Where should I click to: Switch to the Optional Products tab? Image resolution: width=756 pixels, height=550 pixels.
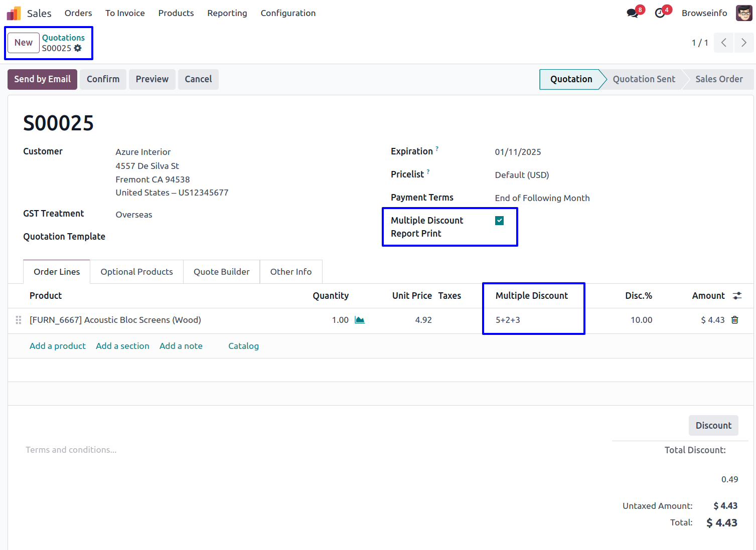(136, 272)
